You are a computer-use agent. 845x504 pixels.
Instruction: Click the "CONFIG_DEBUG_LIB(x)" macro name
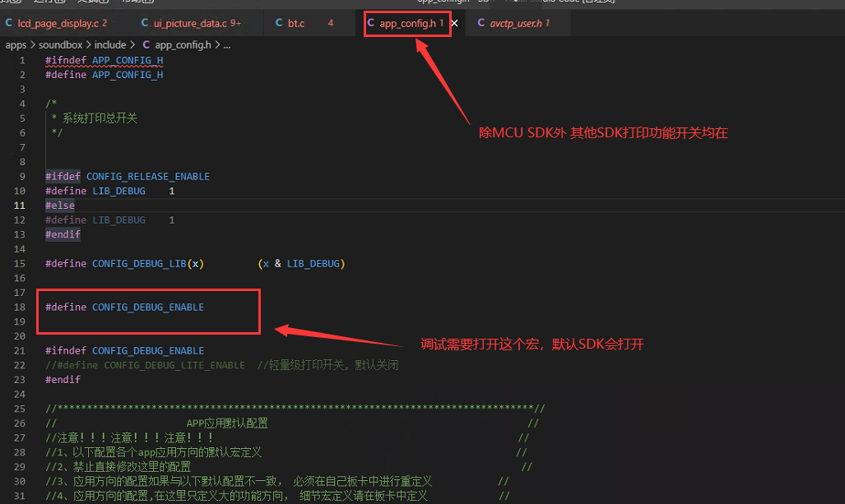pyautogui.click(x=147, y=263)
